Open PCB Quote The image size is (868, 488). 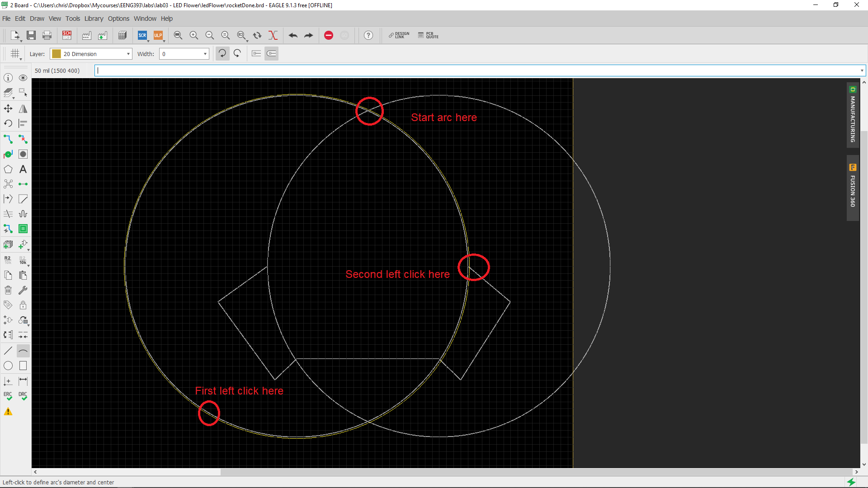click(428, 35)
